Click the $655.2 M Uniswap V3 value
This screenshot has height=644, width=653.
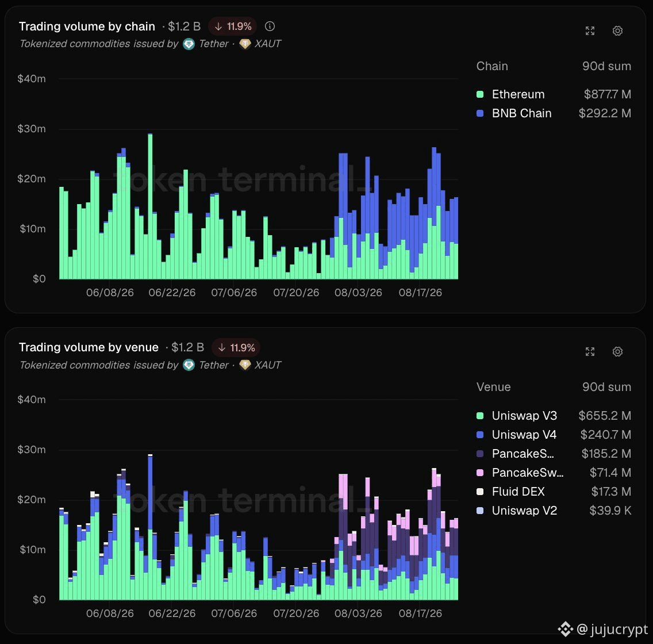click(x=605, y=416)
